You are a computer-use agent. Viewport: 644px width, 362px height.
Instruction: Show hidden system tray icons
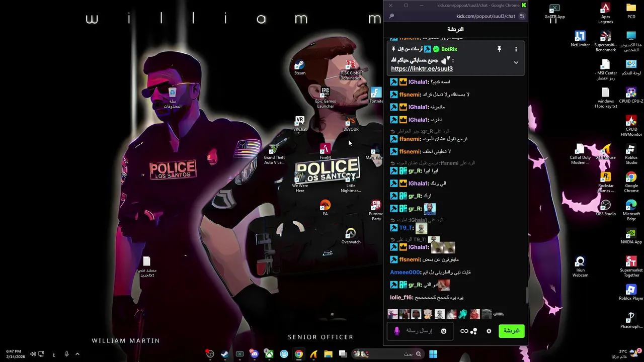pyautogui.click(x=77, y=354)
